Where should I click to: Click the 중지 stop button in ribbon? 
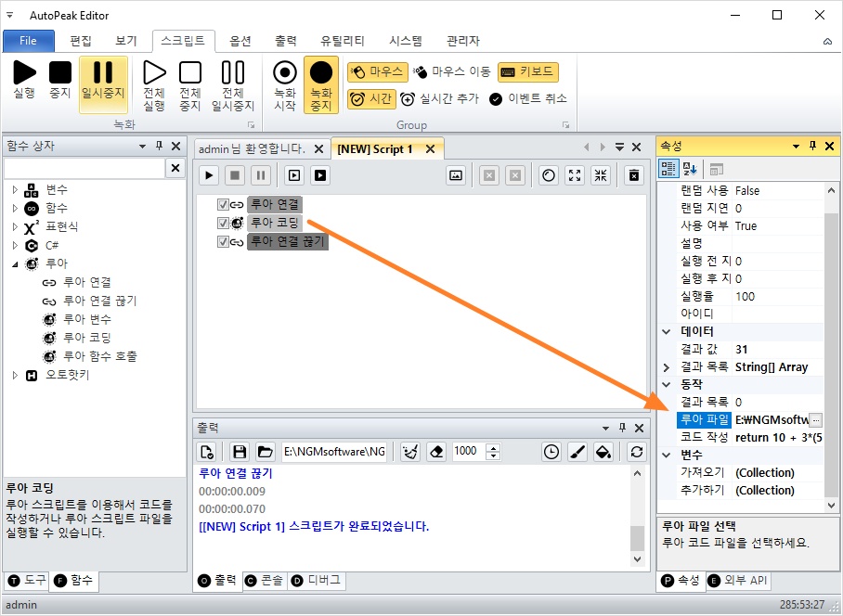(60, 80)
